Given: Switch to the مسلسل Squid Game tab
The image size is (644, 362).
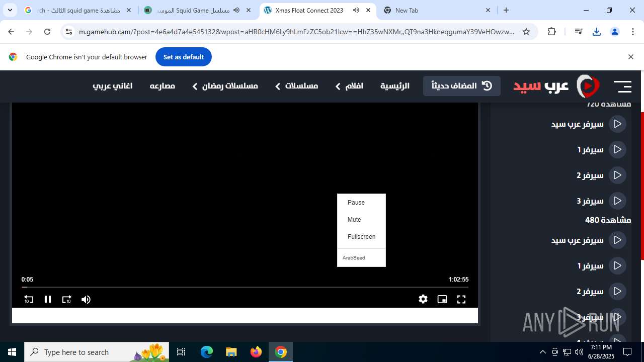Looking at the screenshot, I should [x=198, y=10].
